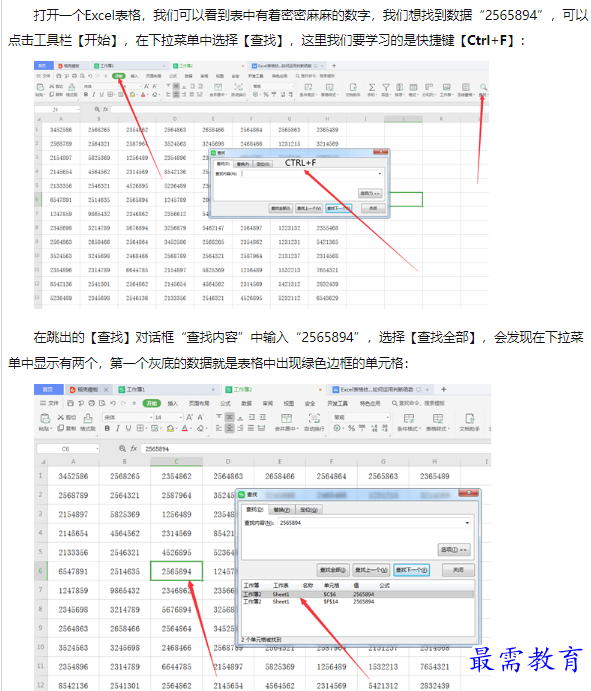Click the AutoSum (求和) sigma in the upper screenshot
Viewport: 591px width, 691px height.
point(372,87)
